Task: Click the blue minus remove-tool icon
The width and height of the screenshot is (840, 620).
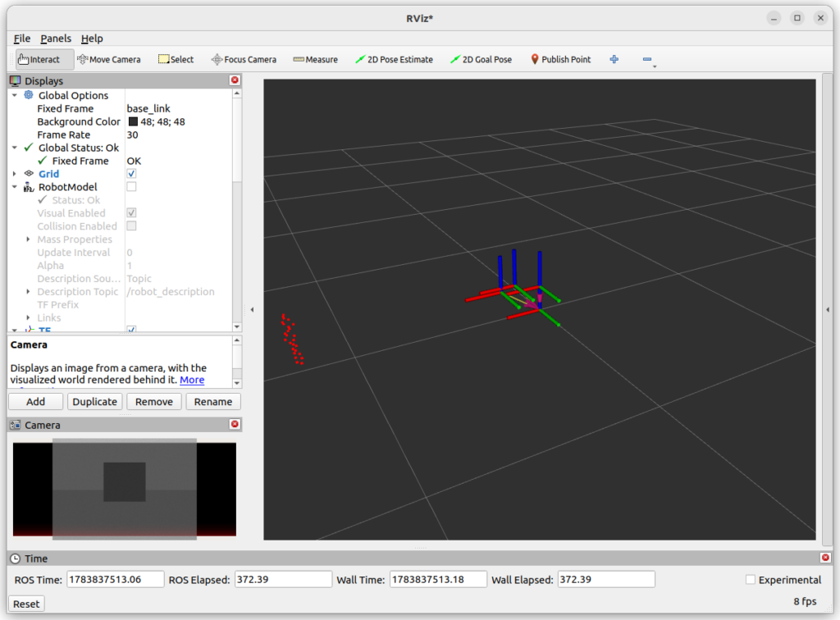Action: pos(646,59)
